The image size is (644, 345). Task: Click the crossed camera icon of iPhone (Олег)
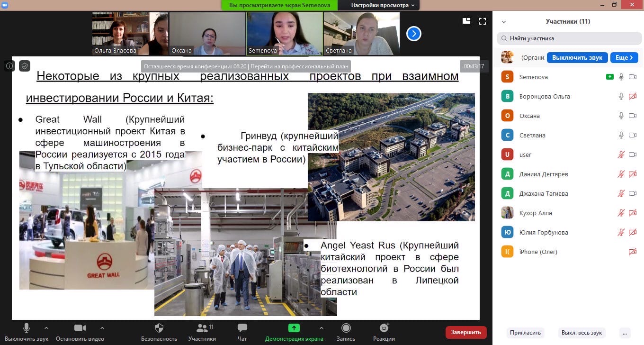[x=632, y=252]
